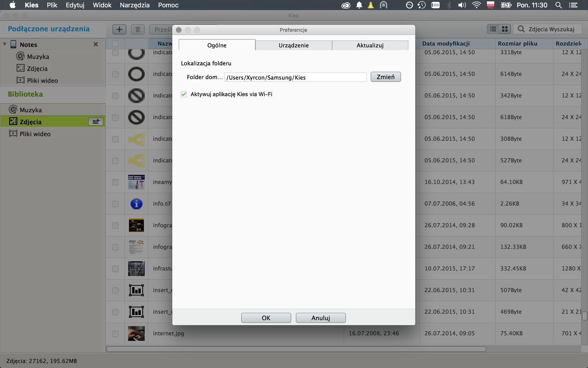588x368 pixels.
Task: Switch to thumbnail grid view mode
Action: click(x=505, y=29)
